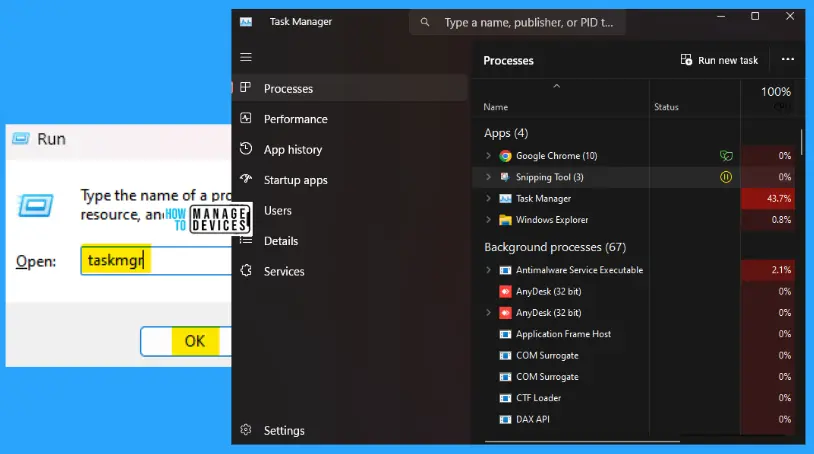Click the DAX API process icon
The width and height of the screenshot is (814, 454).
pos(505,419)
